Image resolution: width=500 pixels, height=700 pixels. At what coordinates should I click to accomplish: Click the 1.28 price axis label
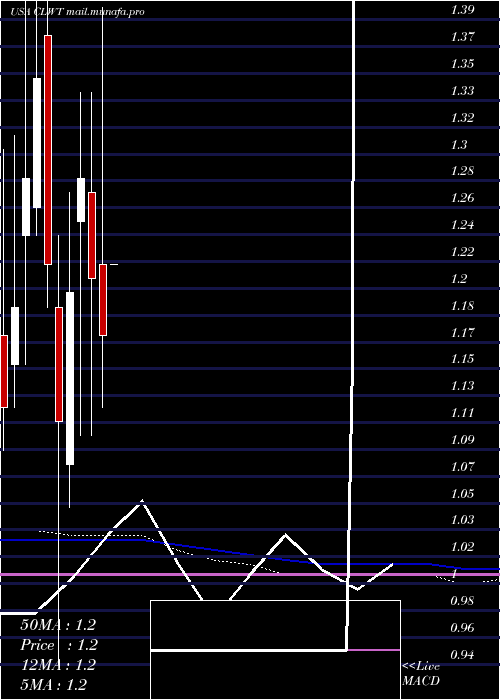pos(462,171)
